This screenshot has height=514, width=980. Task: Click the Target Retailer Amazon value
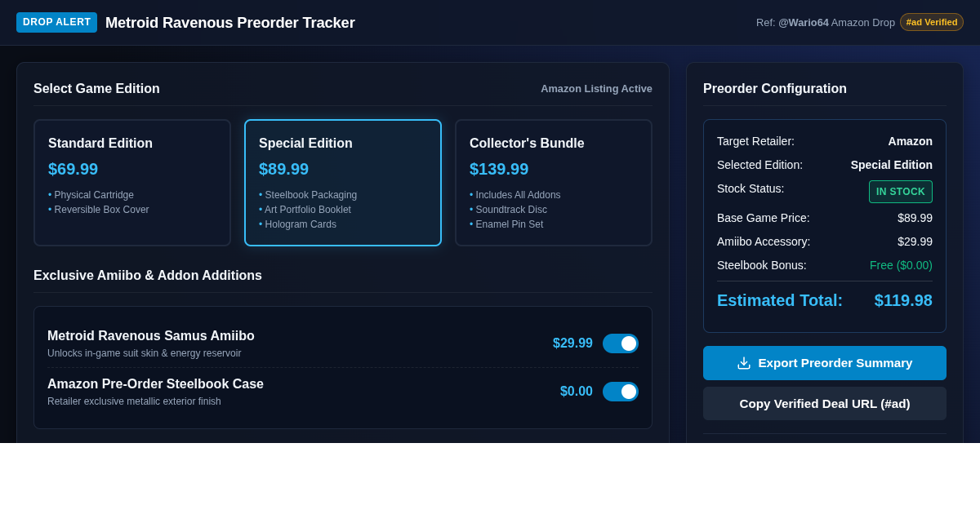911,141
